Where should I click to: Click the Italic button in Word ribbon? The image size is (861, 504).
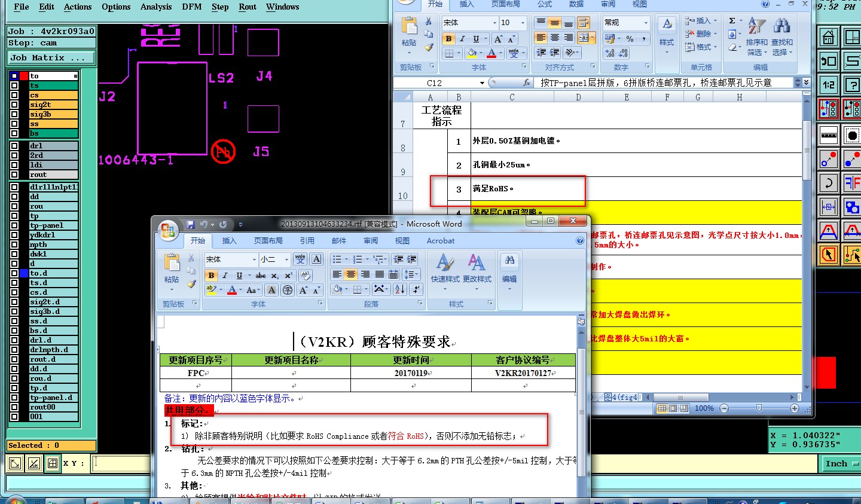point(225,276)
